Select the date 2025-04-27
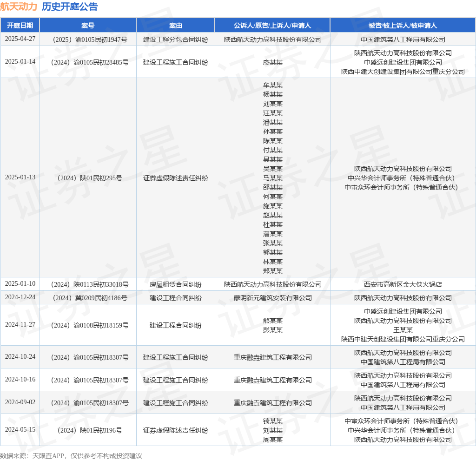Screen dimensions: 476x460 point(20,39)
